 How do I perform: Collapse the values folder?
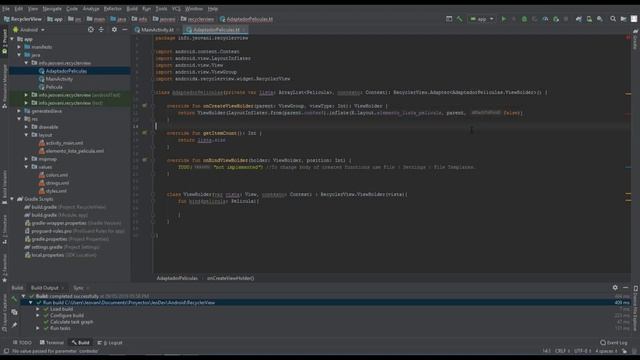pos(27,167)
